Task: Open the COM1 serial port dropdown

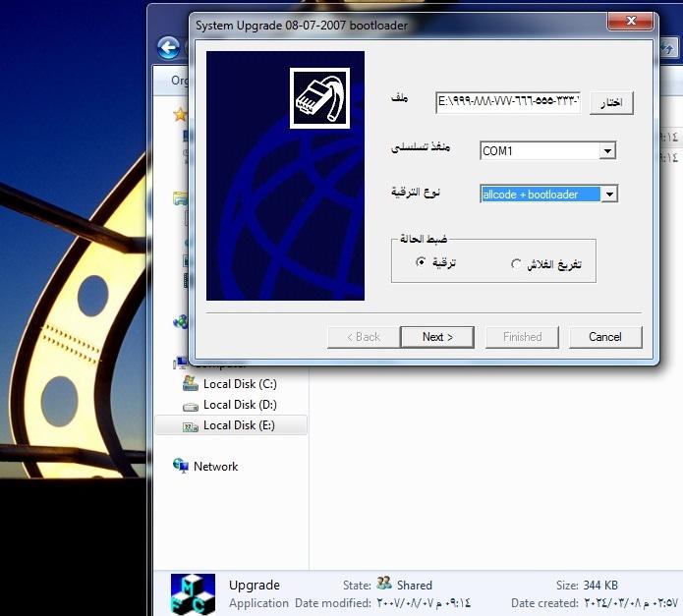Action: coord(607,151)
